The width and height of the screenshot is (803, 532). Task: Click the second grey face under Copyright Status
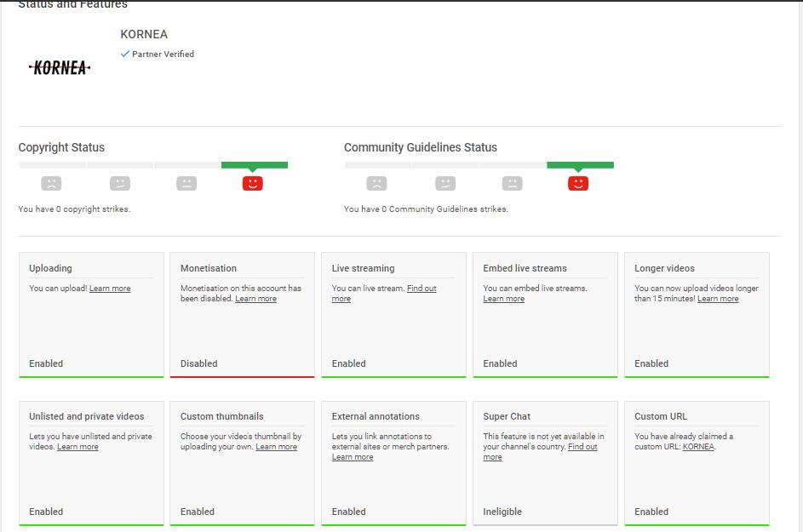tap(120, 183)
